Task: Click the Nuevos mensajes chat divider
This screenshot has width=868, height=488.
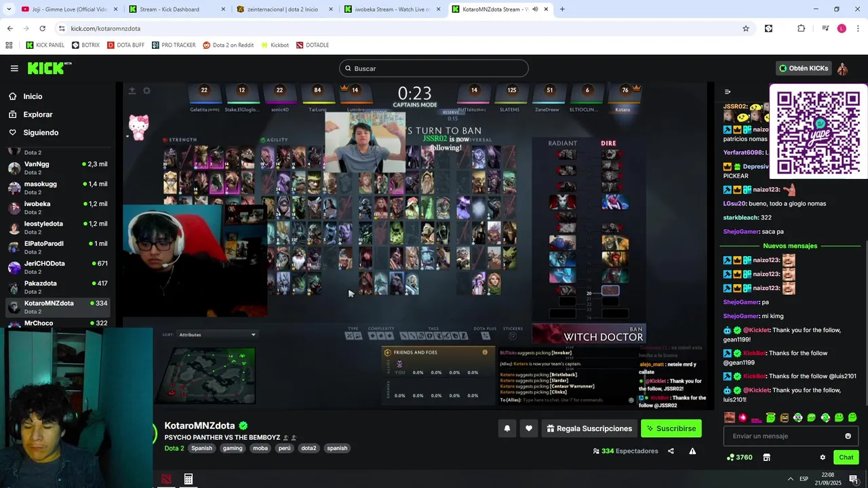Action: pos(790,246)
